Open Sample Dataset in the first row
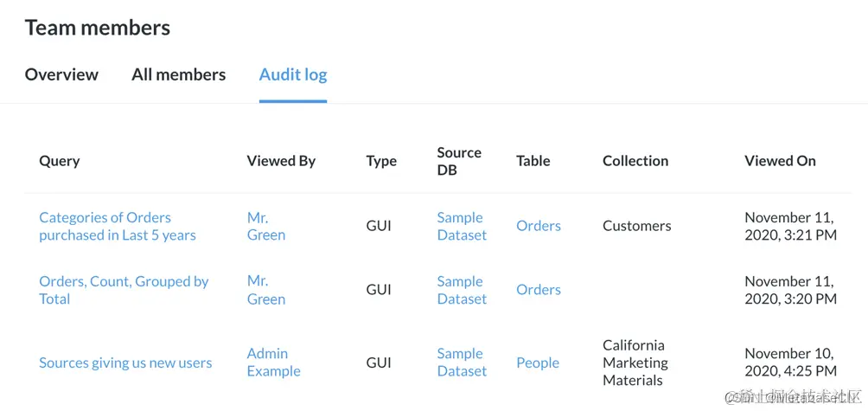The height and width of the screenshot is (411, 868). click(462, 226)
